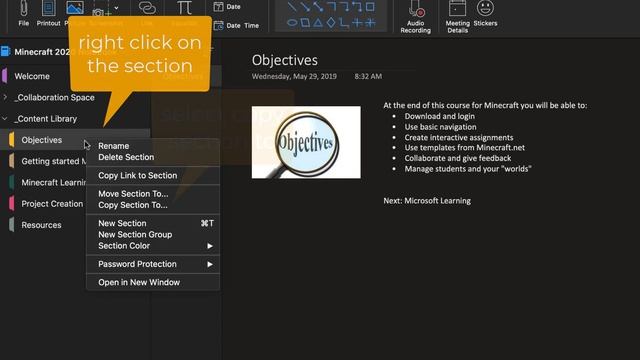Viewport: 640px width, 360px height.
Task: Select the diamond shape
Action: [331, 23]
